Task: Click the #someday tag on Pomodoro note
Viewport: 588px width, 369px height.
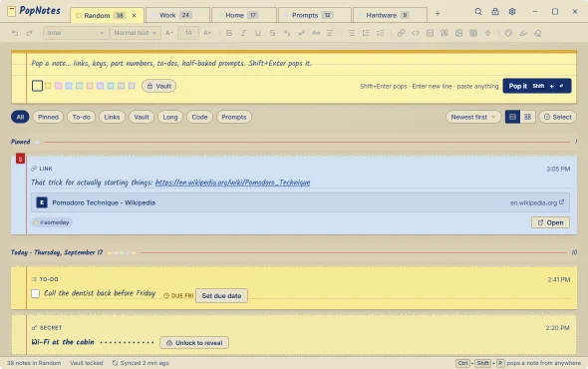Action: click(52, 222)
